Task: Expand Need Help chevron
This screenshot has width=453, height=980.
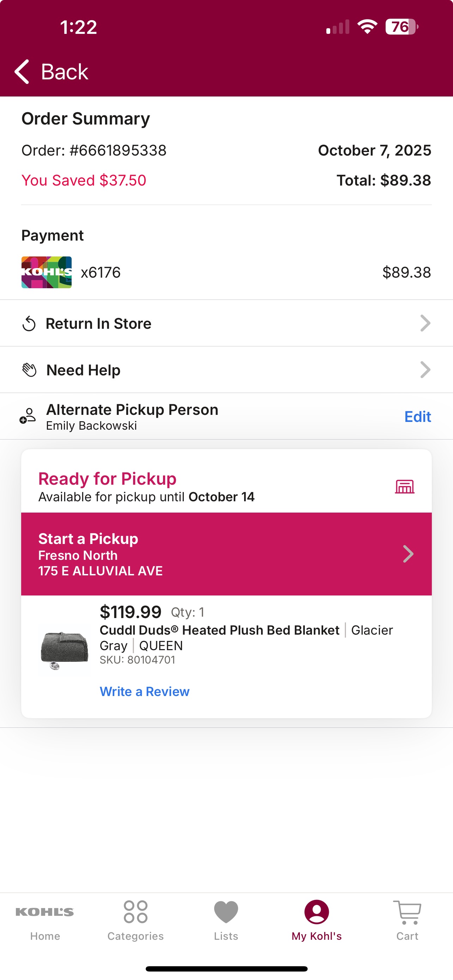Action: (x=425, y=370)
